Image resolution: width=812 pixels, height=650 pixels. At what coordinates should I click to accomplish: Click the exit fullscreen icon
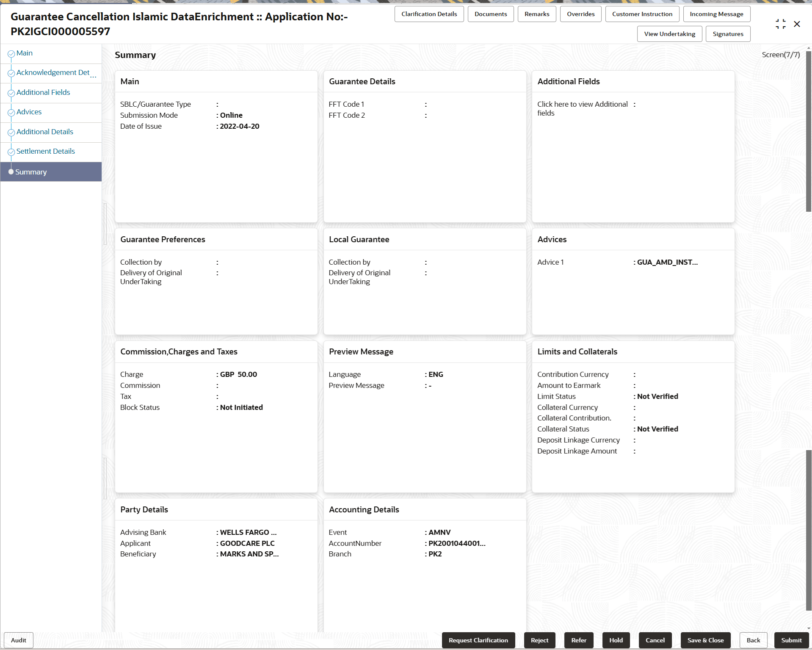pos(781,24)
